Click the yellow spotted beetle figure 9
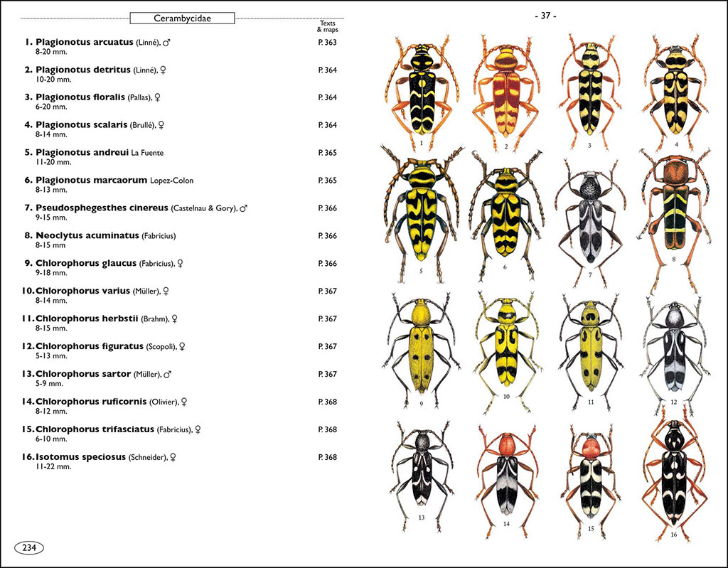 click(x=419, y=348)
